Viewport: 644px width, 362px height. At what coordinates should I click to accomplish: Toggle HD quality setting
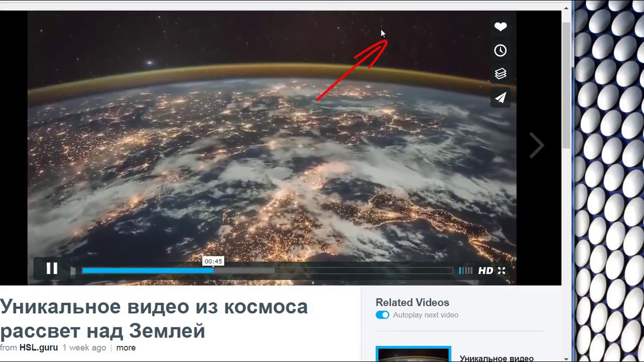coord(486,270)
